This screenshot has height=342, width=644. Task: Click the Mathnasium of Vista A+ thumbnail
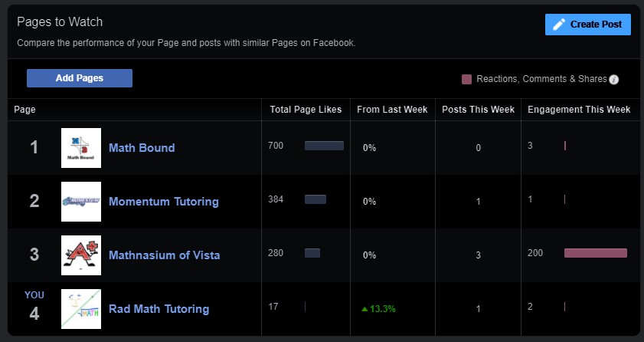coord(81,255)
